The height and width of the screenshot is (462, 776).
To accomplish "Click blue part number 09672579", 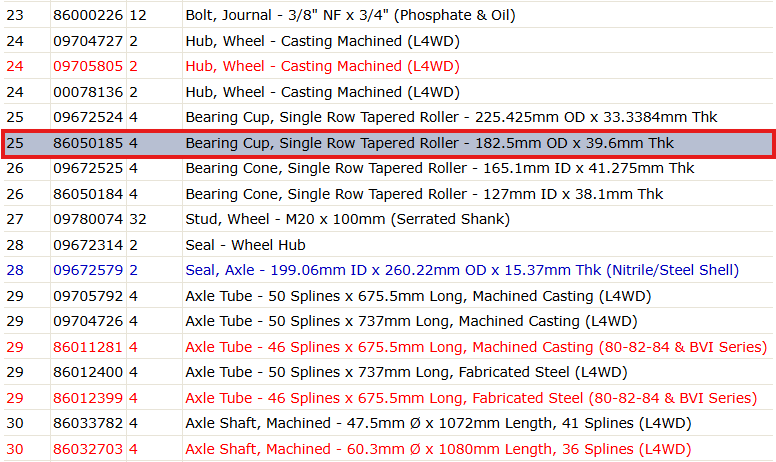I will coord(88,270).
